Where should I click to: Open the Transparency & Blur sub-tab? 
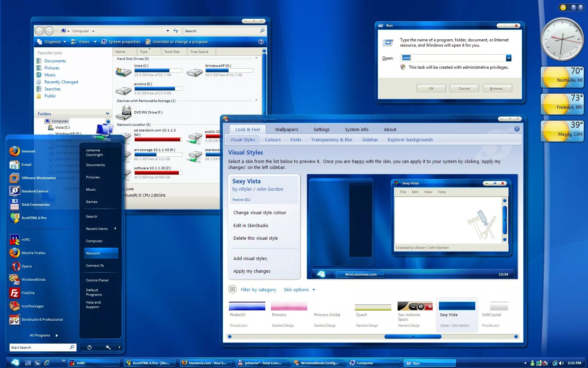331,140
